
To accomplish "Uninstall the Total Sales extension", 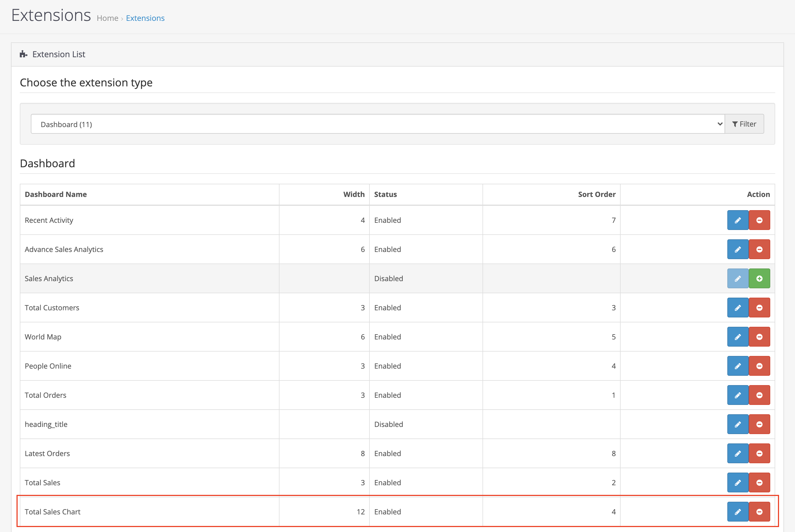I will pyautogui.click(x=759, y=482).
